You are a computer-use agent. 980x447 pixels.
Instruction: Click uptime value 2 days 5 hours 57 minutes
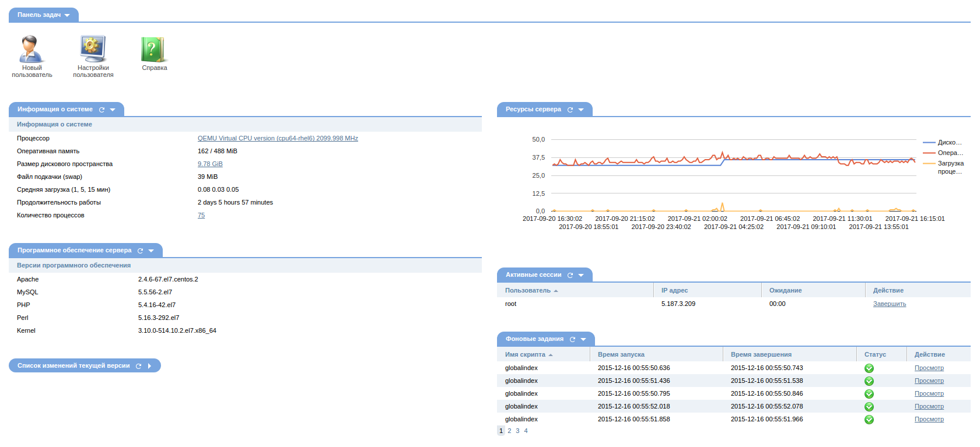tap(235, 203)
